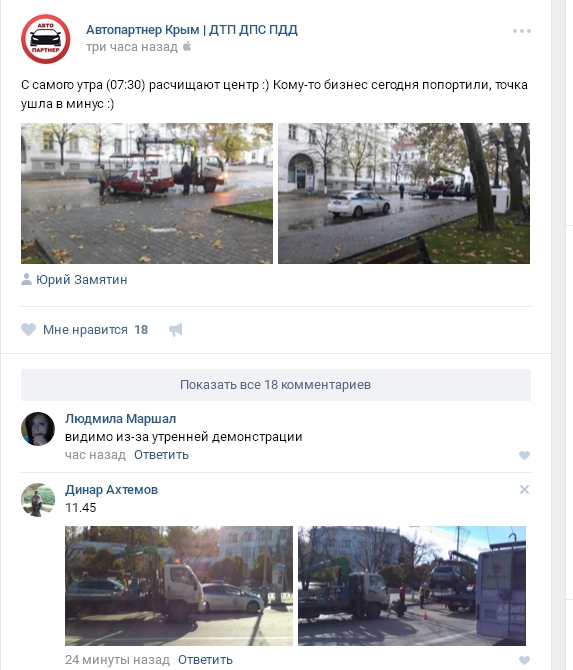Viewport: 573px width, 670px height.
Task: Expand all 18 comments
Action: point(276,385)
